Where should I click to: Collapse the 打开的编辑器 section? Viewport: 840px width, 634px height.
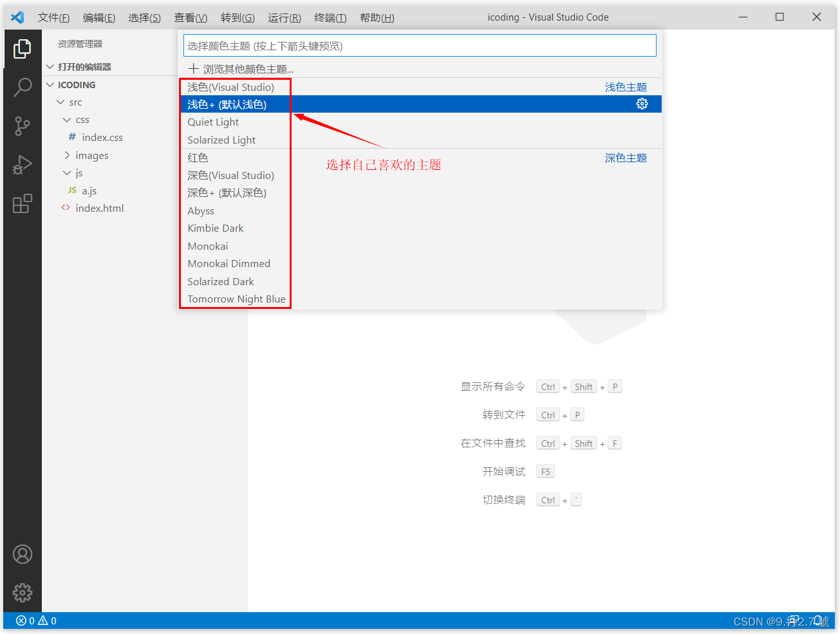(50, 66)
